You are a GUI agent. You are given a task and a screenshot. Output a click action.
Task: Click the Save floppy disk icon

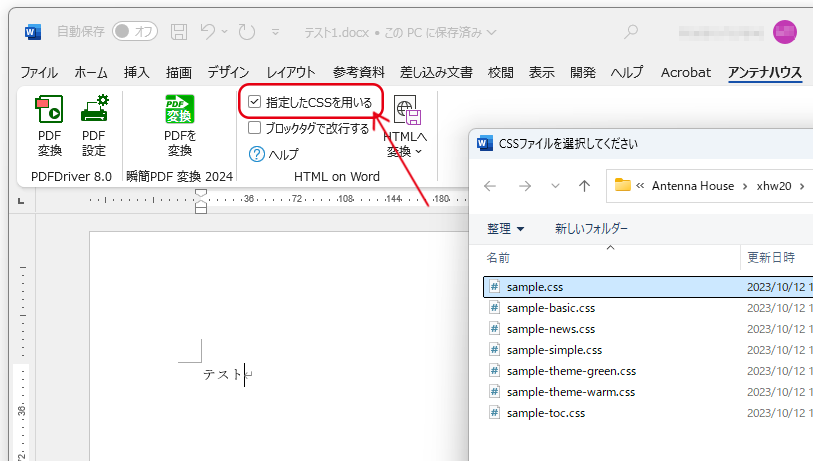click(x=179, y=32)
